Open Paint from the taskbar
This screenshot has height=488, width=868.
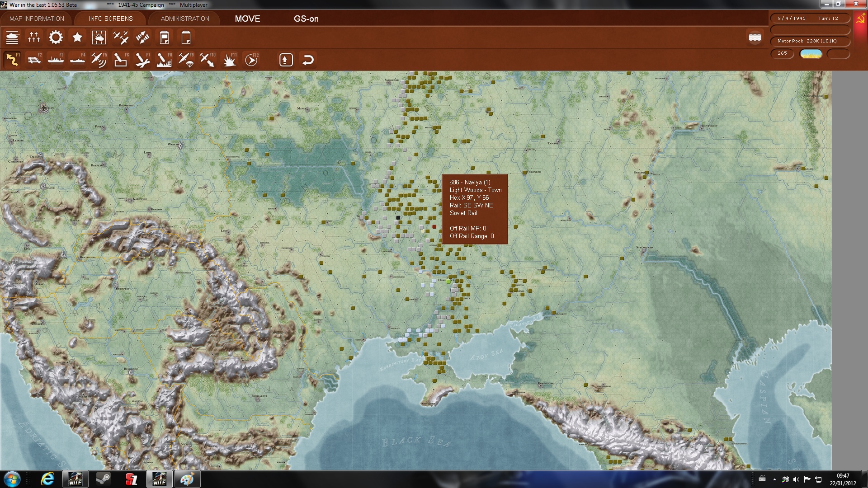pos(187,479)
